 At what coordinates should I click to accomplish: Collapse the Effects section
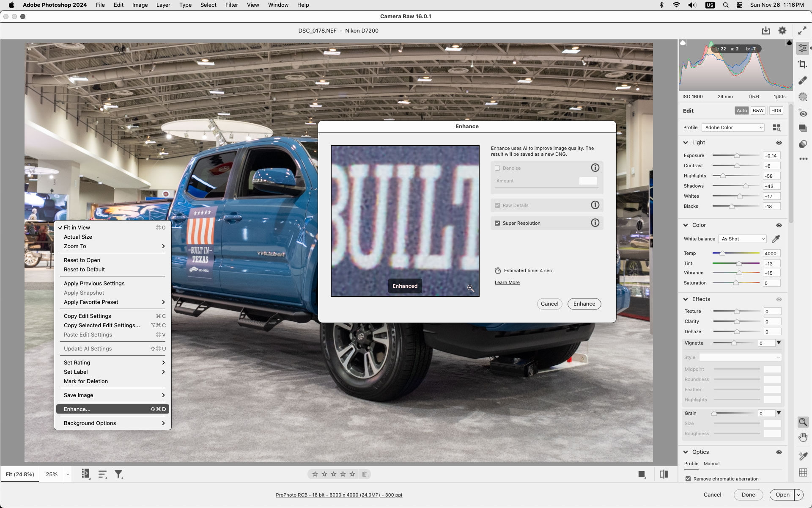pyautogui.click(x=686, y=299)
